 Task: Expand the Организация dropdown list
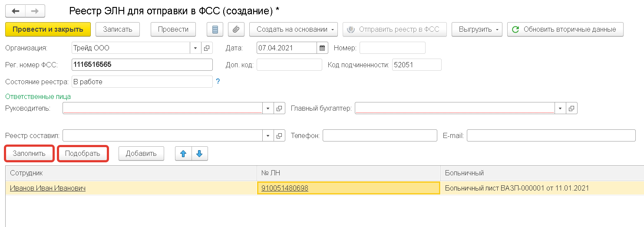(195, 48)
